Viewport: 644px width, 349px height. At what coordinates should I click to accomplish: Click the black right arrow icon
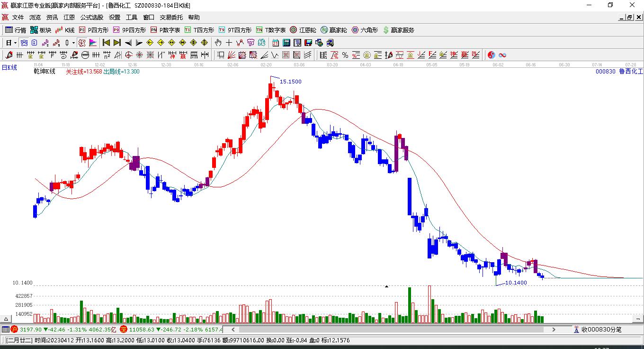tap(139, 43)
